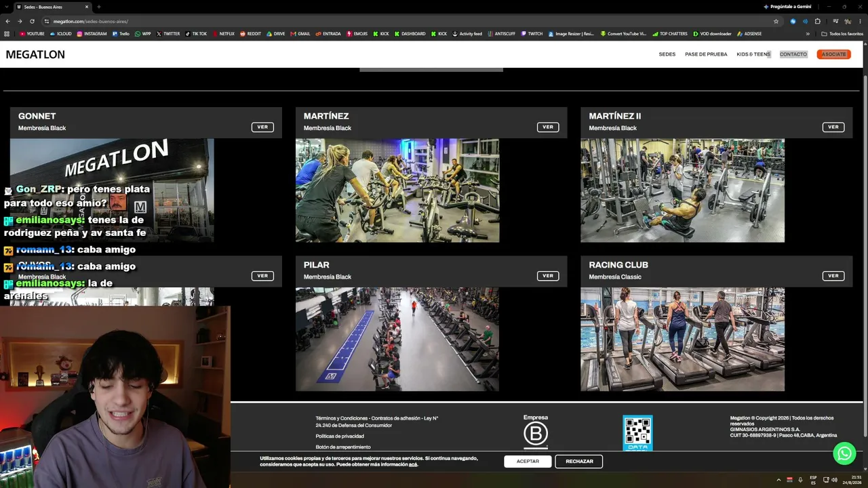Close the Sedes - Buenos Aires tab

87,7
